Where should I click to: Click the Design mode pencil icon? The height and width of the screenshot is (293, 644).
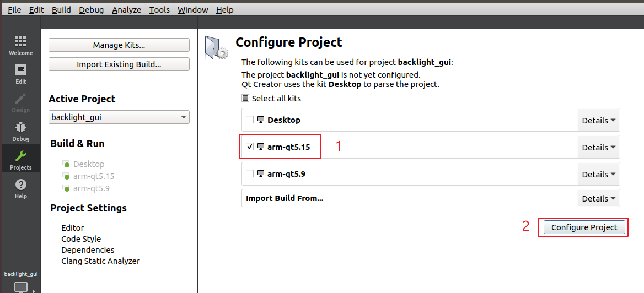click(20, 99)
